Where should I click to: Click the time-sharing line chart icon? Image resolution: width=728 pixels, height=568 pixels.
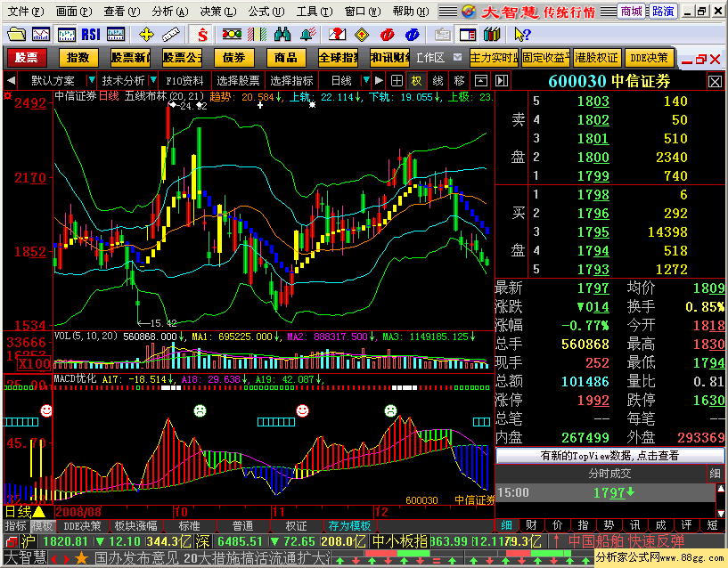[41, 35]
